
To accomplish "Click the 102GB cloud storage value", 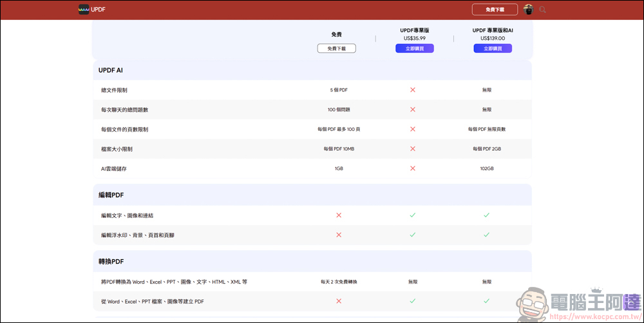I will coord(487,168).
